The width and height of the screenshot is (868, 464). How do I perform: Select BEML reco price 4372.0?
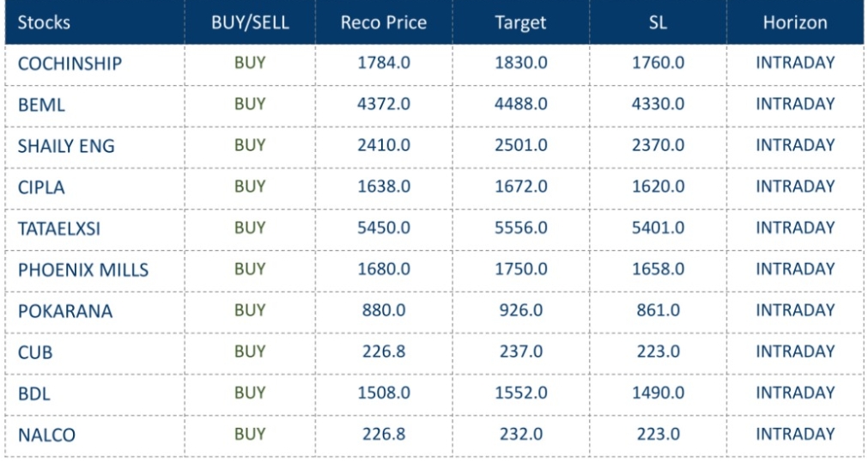click(384, 104)
